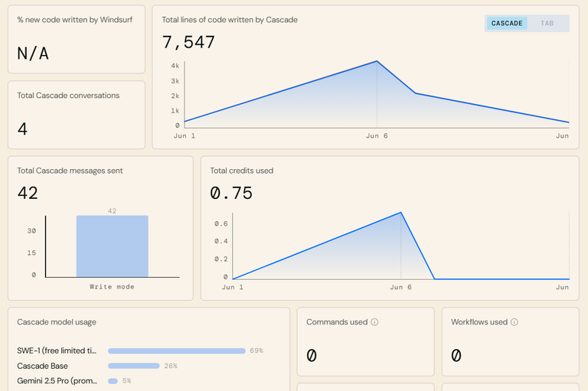Click the Jun 1 label on credits chart
588x391 pixels.
[x=233, y=287]
